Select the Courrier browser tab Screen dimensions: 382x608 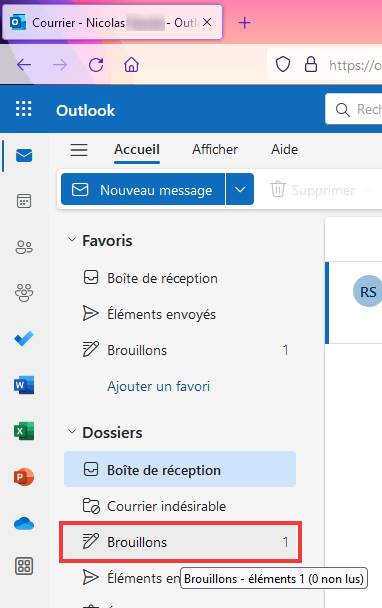tap(112, 22)
